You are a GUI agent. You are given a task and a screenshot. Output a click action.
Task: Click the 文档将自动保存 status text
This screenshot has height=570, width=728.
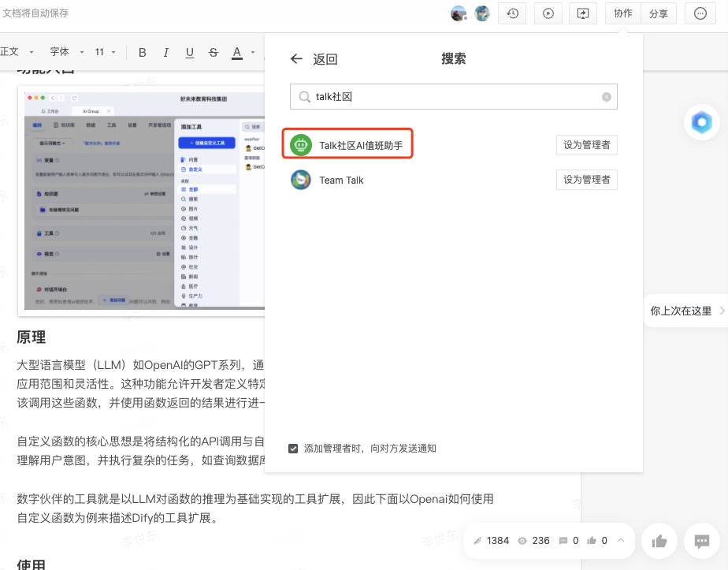point(35,13)
